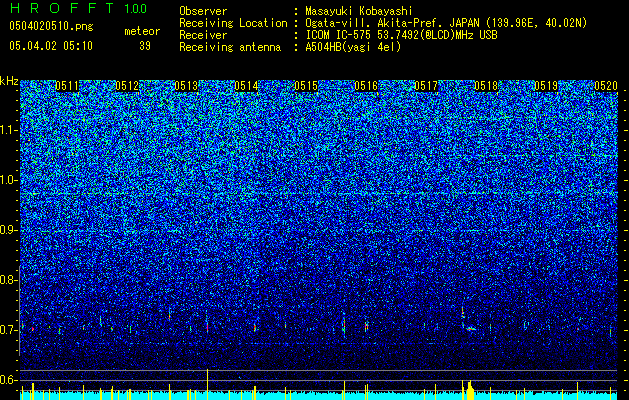The image size is (629, 400).
Task: Click the observer name Masayuki Kobayashi
Action: [359, 11]
